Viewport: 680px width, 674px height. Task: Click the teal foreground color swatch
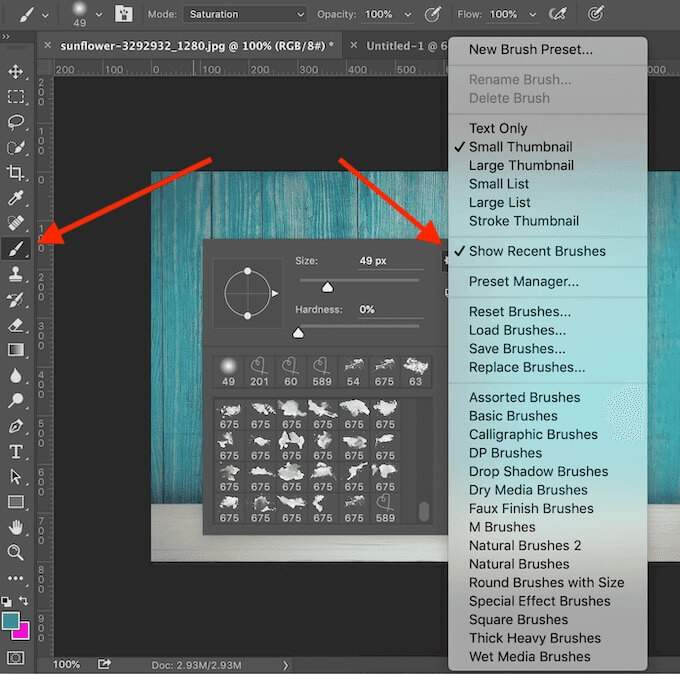(x=12, y=620)
